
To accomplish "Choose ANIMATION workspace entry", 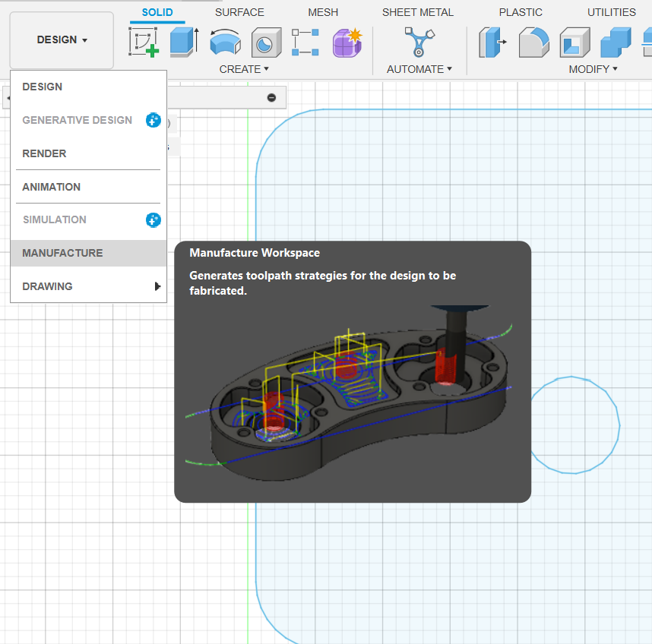I will pos(89,187).
